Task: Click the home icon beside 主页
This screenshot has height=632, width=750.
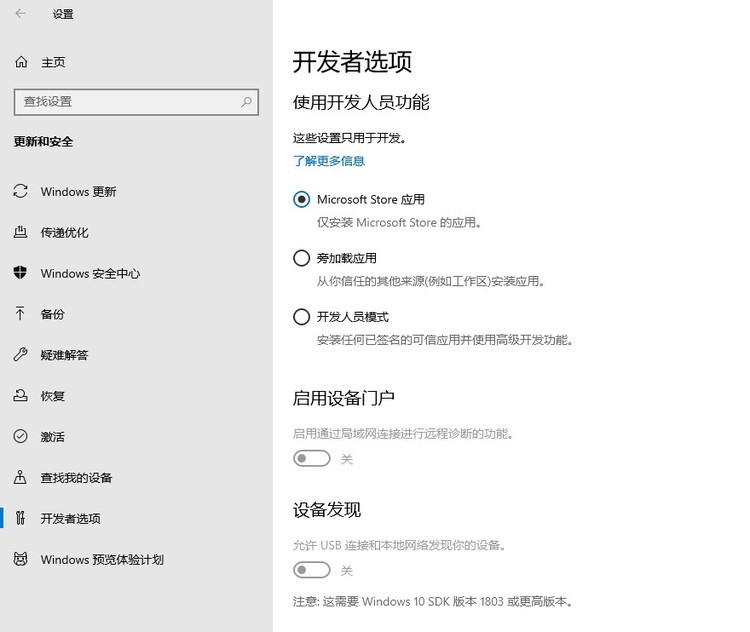Action: [x=21, y=62]
